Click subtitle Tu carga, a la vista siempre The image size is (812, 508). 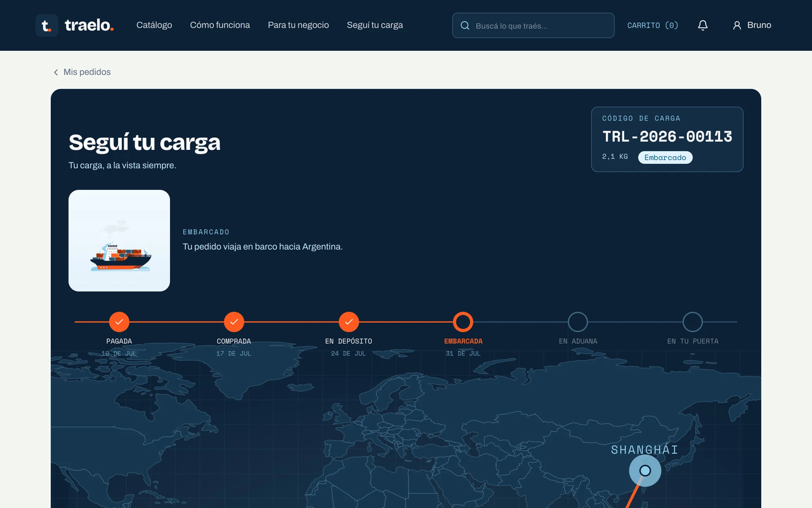[122, 165]
